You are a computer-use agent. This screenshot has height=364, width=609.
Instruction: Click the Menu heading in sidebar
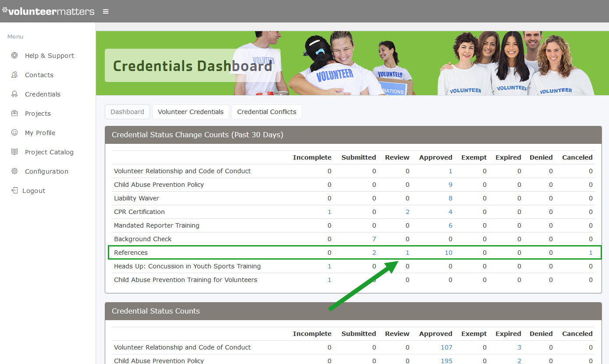point(15,36)
